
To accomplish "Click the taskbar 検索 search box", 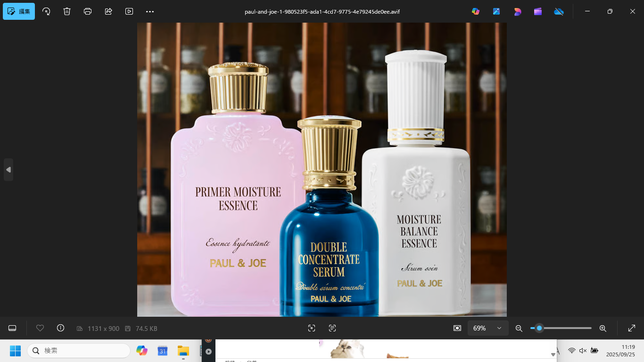I will pos(79,351).
